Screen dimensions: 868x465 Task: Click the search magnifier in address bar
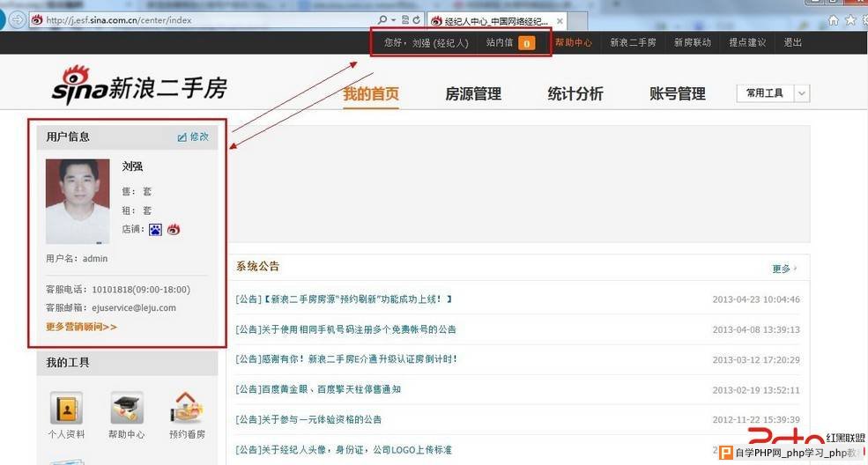click(382, 20)
